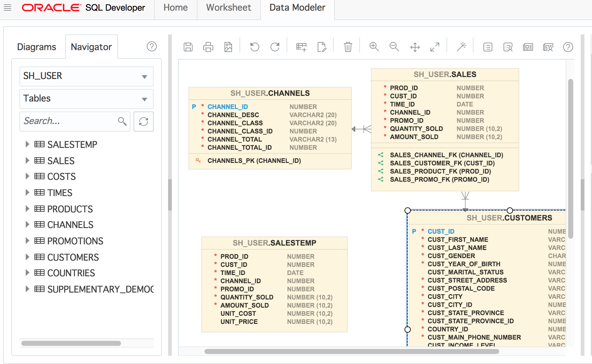Open the hamburger menu

click(8, 8)
